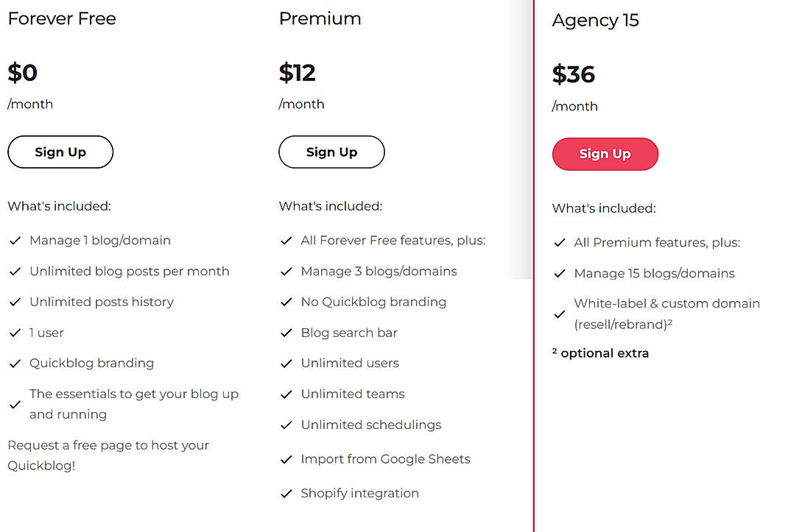Click the "² optional extra" footnote text
The width and height of the screenshot is (788, 532).
[601, 353]
